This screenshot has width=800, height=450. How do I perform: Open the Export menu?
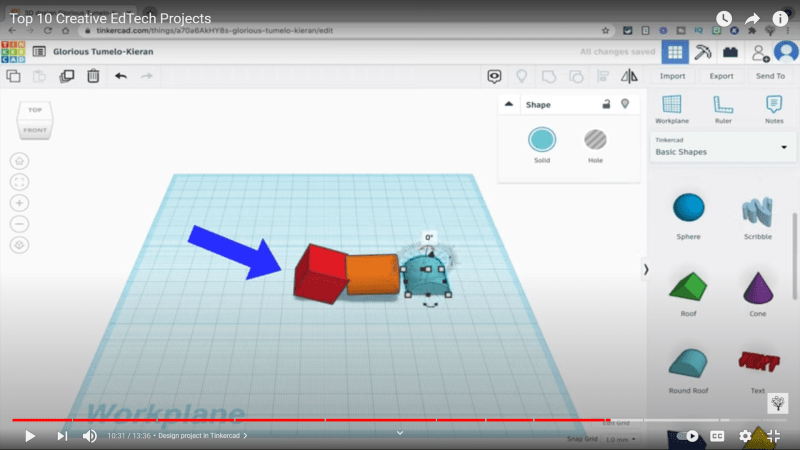pos(721,76)
